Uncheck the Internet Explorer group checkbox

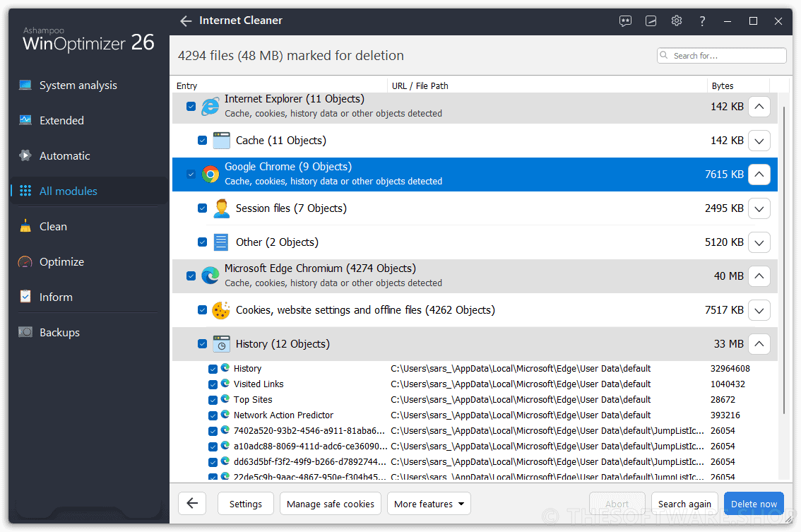pyautogui.click(x=191, y=106)
